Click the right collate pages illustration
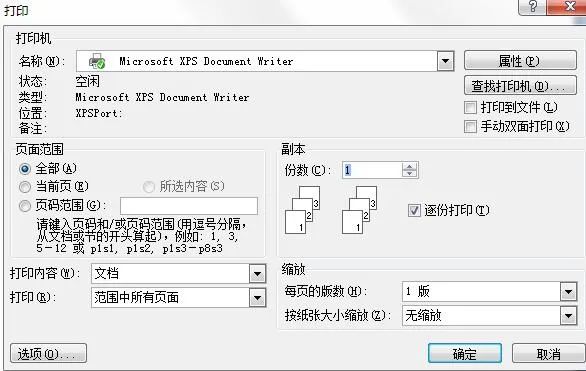This screenshot has height=371, width=586. pos(359,210)
